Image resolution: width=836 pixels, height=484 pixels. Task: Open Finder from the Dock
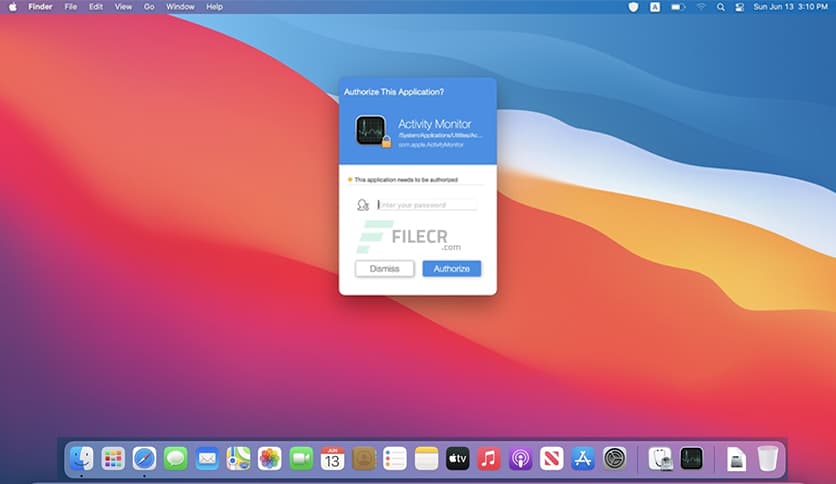coord(82,458)
